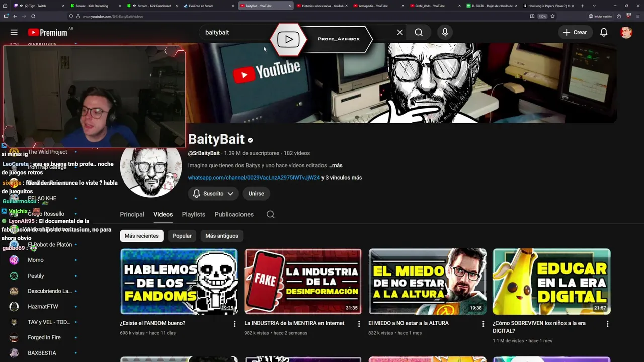This screenshot has height=362, width=644.
Task: Open the Publicaciones tab
Action: click(x=234, y=214)
